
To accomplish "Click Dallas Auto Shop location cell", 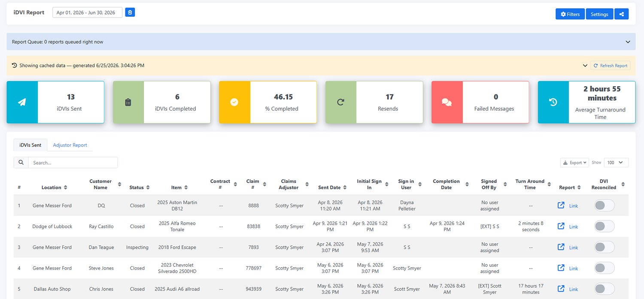I will (52, 289).
